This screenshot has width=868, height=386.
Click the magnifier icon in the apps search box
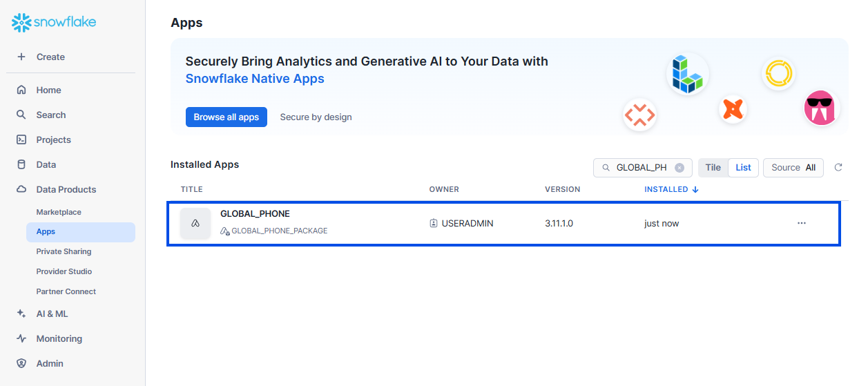(x=606, y=168)
